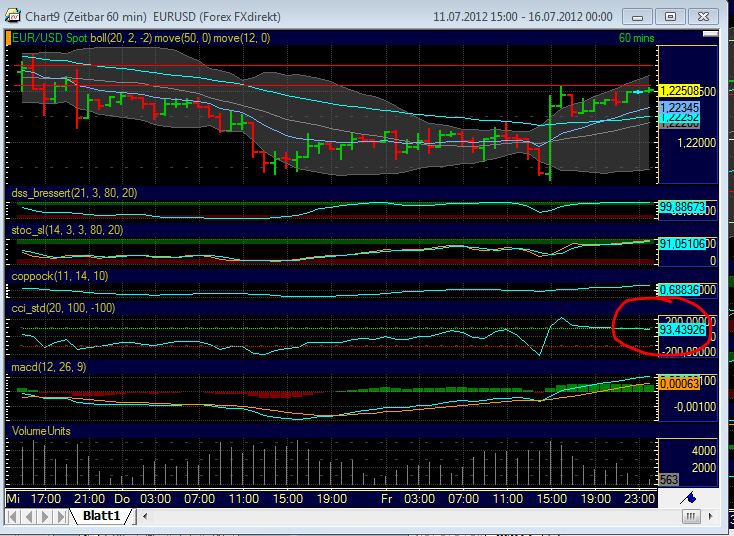Maximize the Chart9 window
Viewport: 734px width, 536px height.
(x=670, y=17)
